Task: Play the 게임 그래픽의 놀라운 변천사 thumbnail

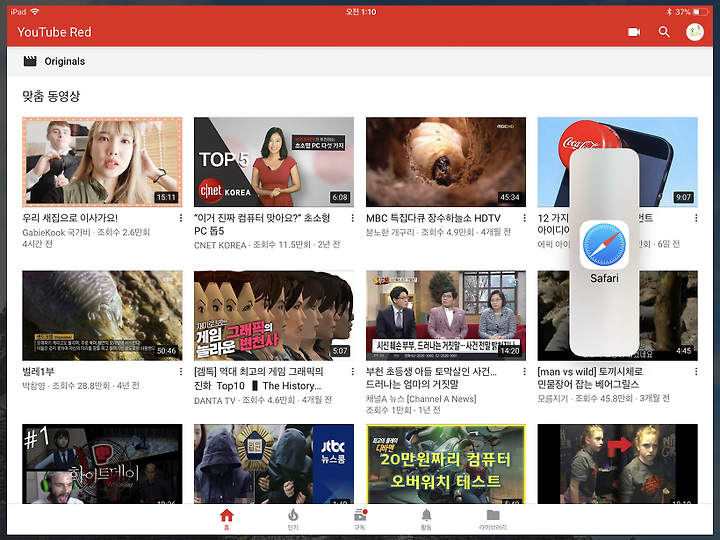Action: [x=274, y=315]
